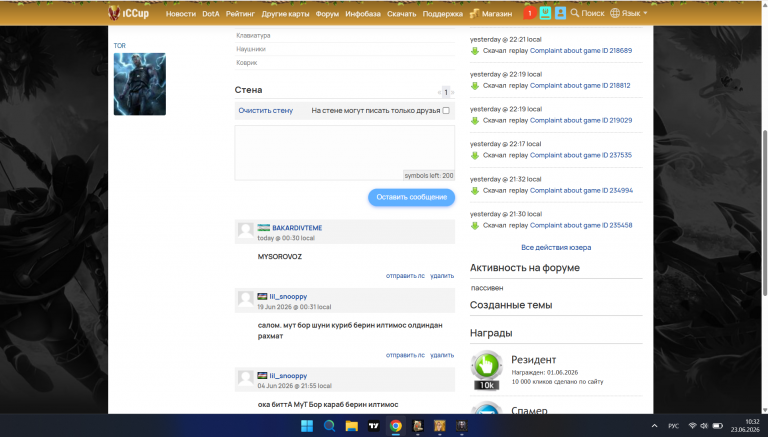Click the gold coins shop icon
Screen dimensions: 768x437
pyautogui.click(x=474, y=13)
